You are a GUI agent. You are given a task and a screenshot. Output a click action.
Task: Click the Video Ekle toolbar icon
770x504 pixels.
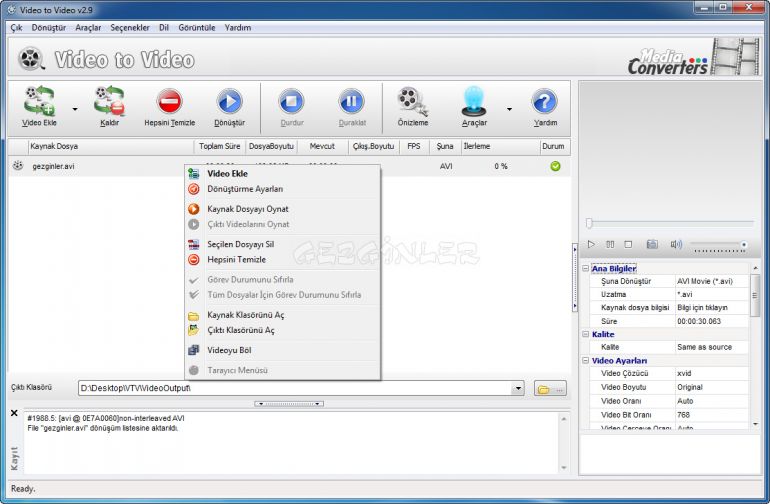39,101
